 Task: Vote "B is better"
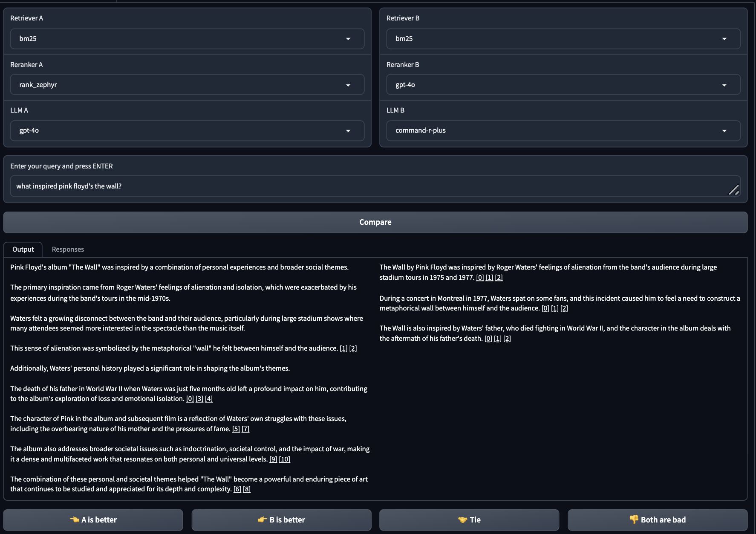(281, 520)
